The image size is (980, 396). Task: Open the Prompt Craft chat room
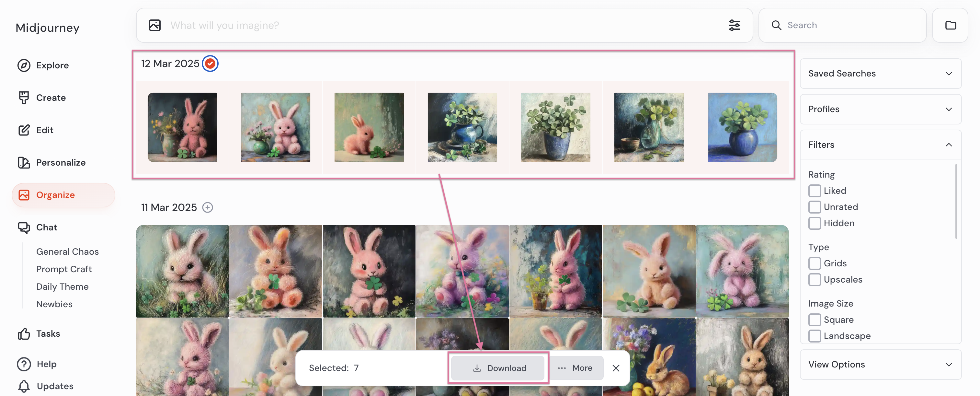pos(64,269)
